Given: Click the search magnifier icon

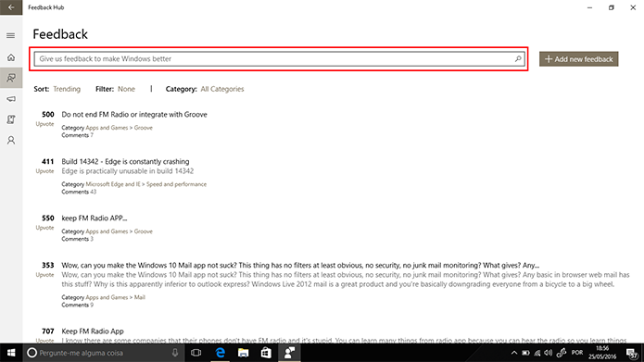Looking at the screenshot, I should (x=518, y=58).
